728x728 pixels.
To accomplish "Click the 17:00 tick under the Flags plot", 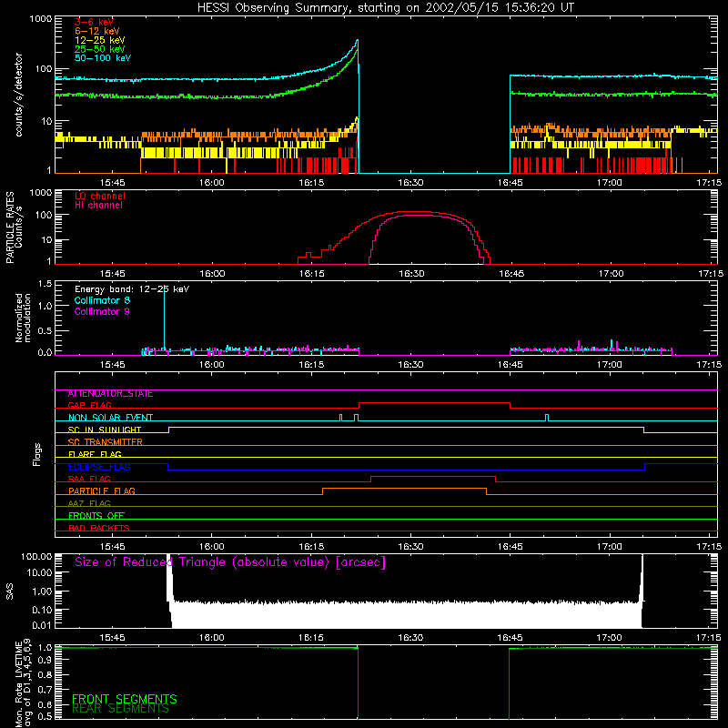I will pyautogui.click(x=609, y=547).
